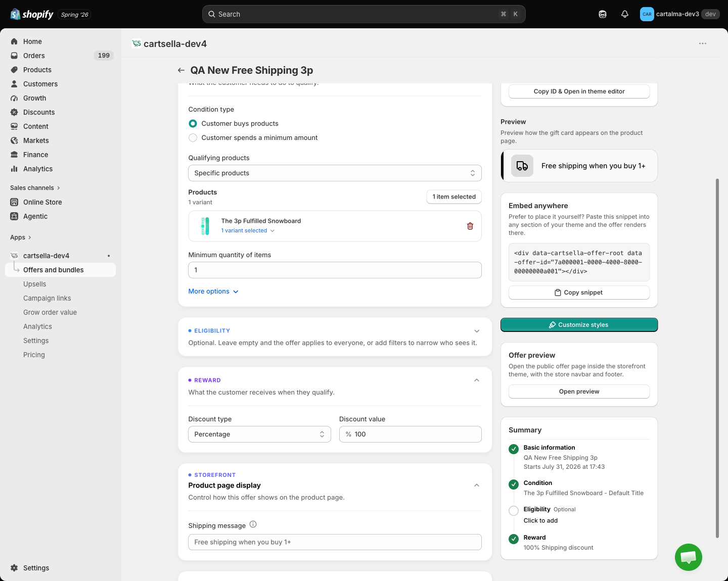Click the Analytics bar chart icon

pyautogui.click(x=14, y=169)
